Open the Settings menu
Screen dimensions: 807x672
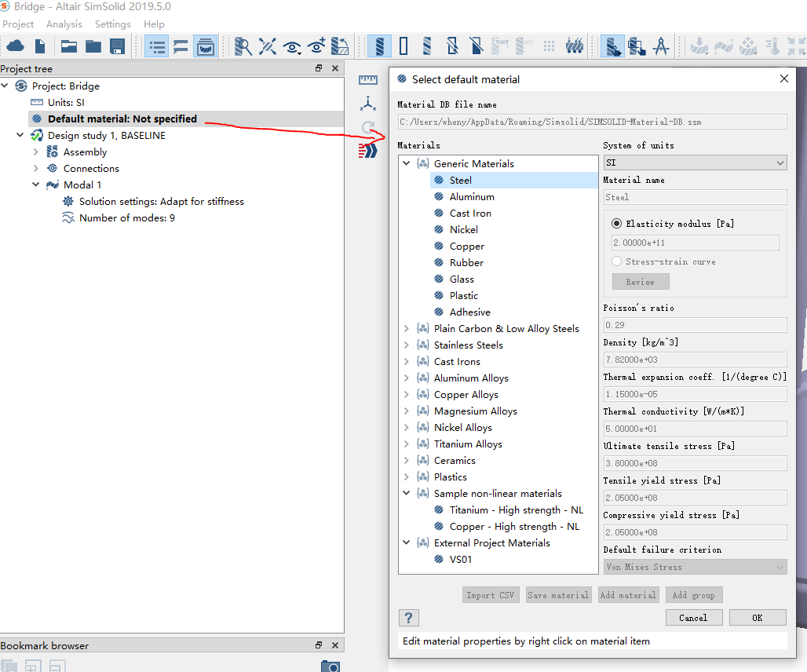pos(113,24)
